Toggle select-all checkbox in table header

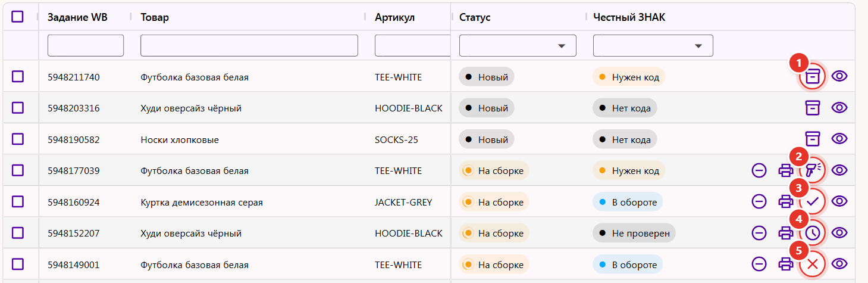tap(18, 17)
